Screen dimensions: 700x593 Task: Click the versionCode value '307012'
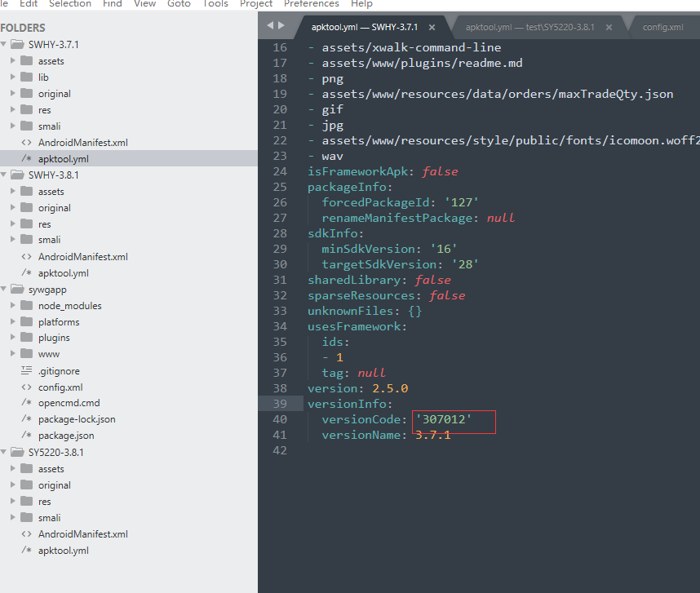(x=443, y=419)
